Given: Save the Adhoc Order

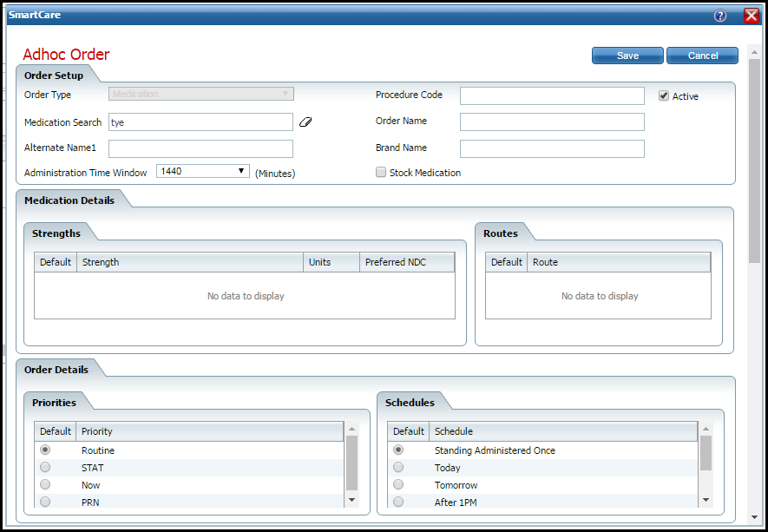Looking at the screenshot, I should pyautogui.click(x=627, y=55).
